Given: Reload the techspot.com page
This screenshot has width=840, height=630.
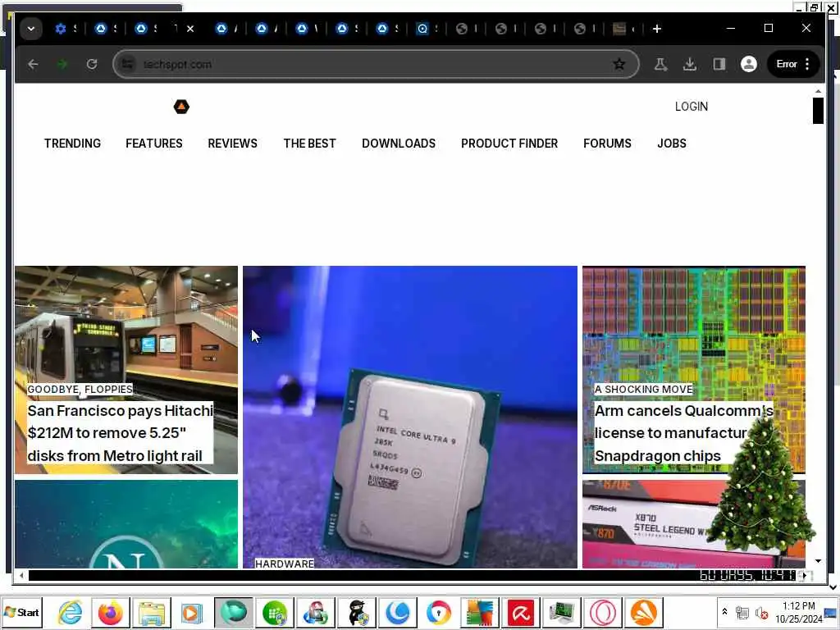Looking at the screenshot, I should pyautogui.click(x=92, y=64).
